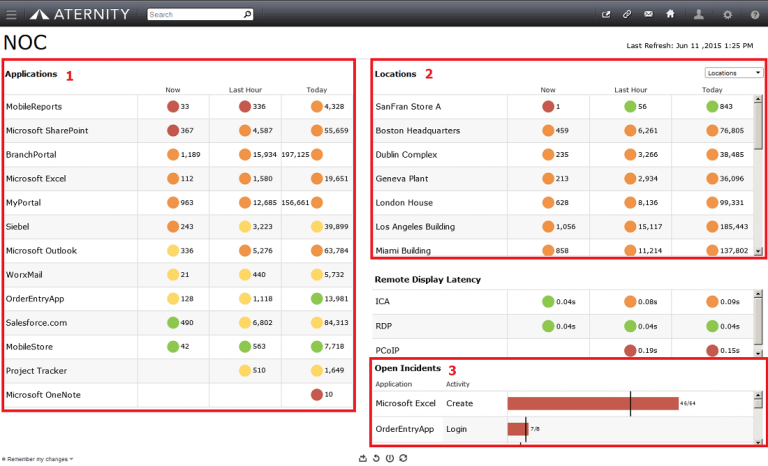Select the Miami Building location

403,250
